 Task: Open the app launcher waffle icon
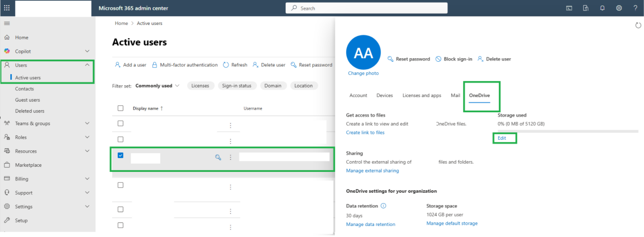[x=7, y=8]
